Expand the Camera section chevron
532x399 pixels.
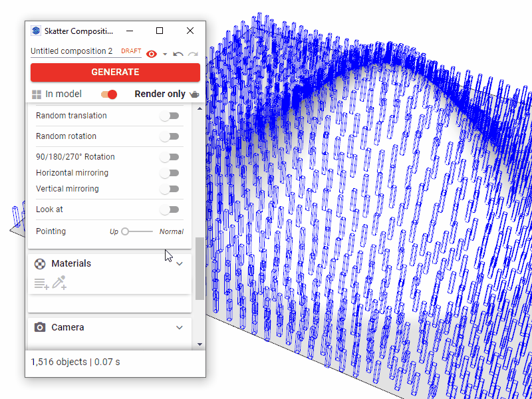click(179, 327)
